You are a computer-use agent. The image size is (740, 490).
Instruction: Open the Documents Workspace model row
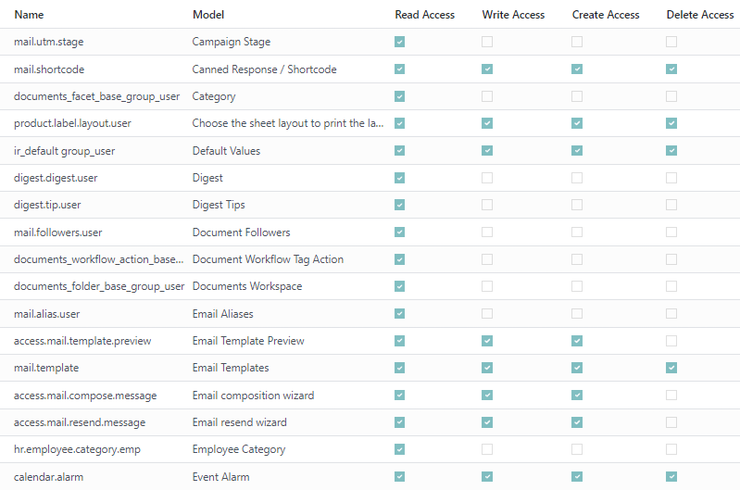370,287
